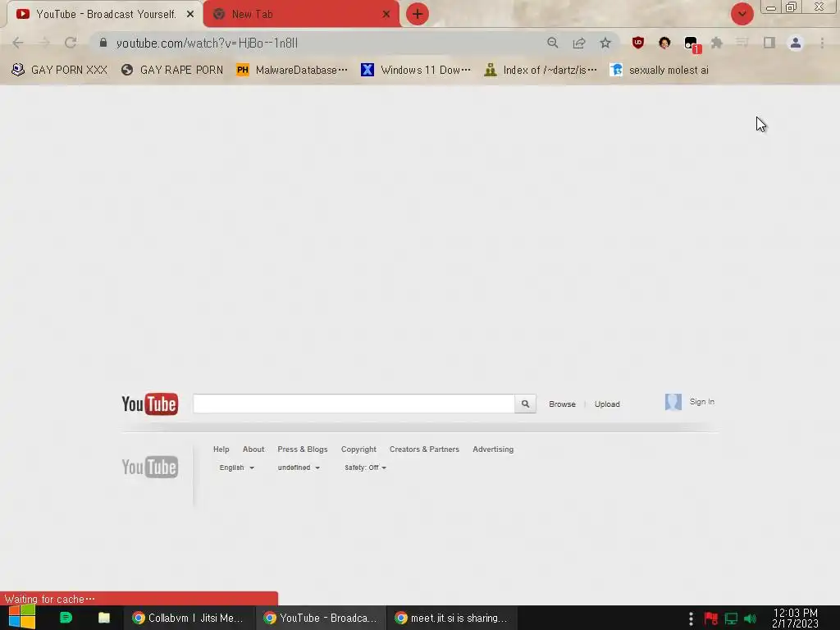Open the Help footer link

tap(221, 449)
